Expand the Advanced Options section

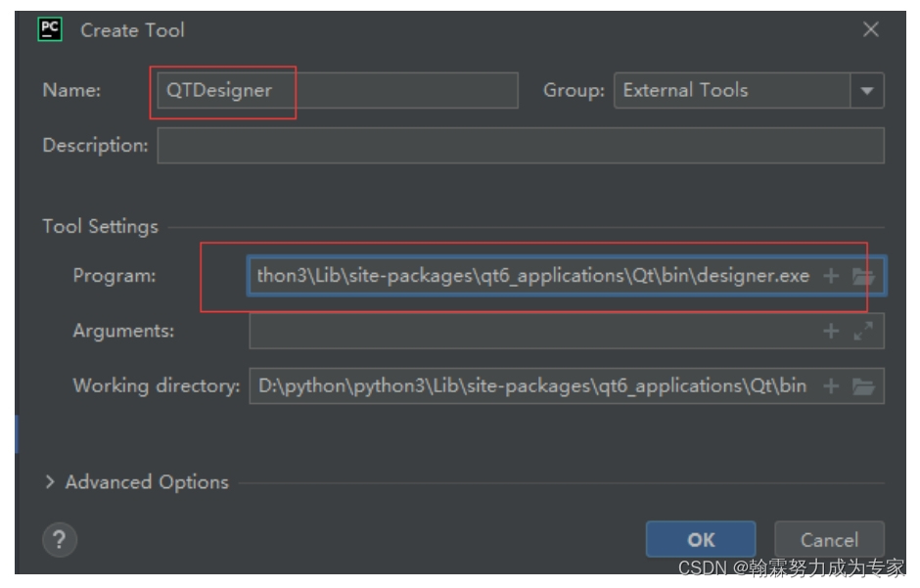[x=50, y=482]
